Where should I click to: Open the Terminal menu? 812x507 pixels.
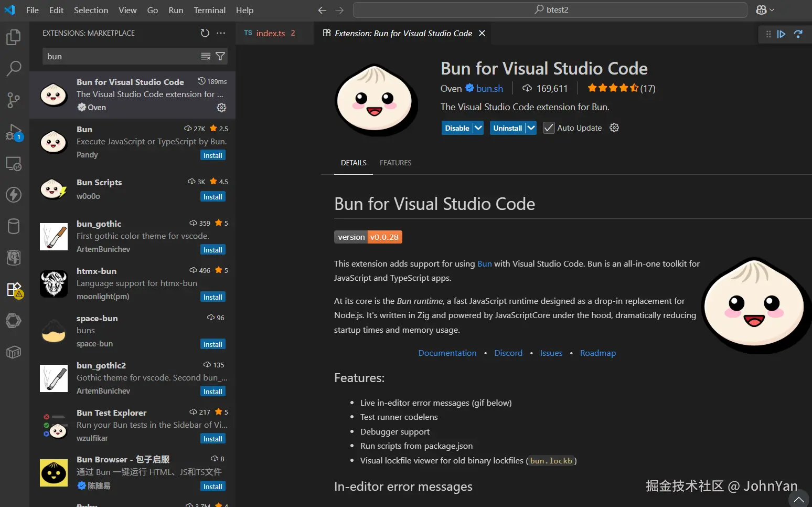coord(210,10)
